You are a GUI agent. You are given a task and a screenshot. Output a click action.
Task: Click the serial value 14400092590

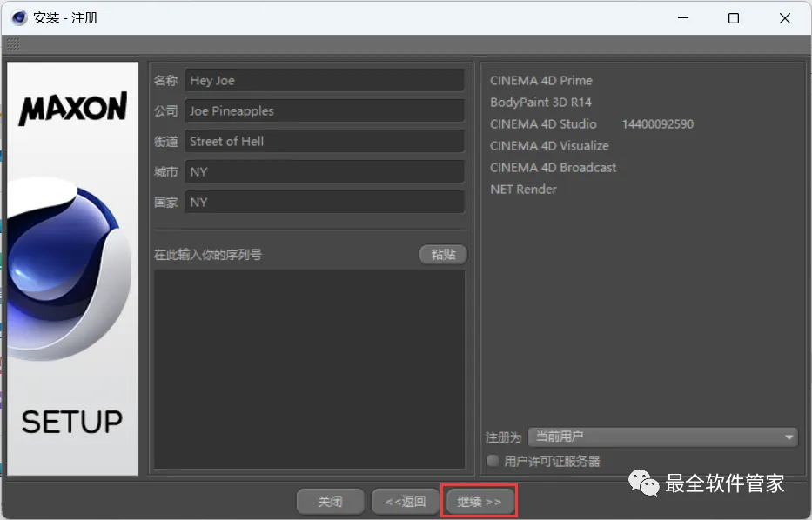pyautogui.click(x=658, y=124)
